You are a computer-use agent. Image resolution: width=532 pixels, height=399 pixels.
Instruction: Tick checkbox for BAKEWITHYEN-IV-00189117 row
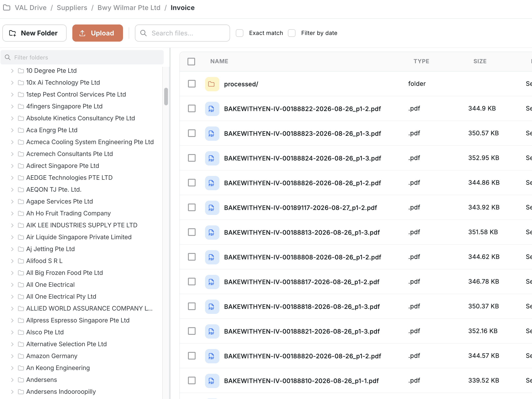(x=192, y=208)
